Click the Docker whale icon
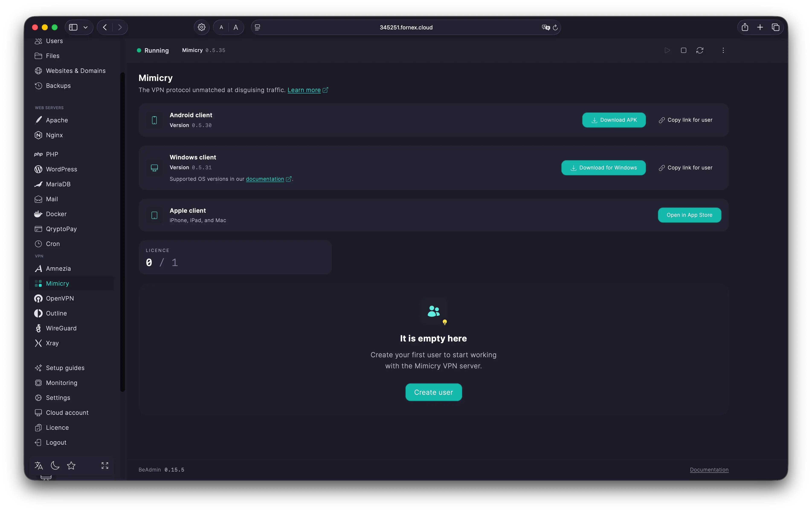This screenshot has height=512, width=812. (38, 214)
